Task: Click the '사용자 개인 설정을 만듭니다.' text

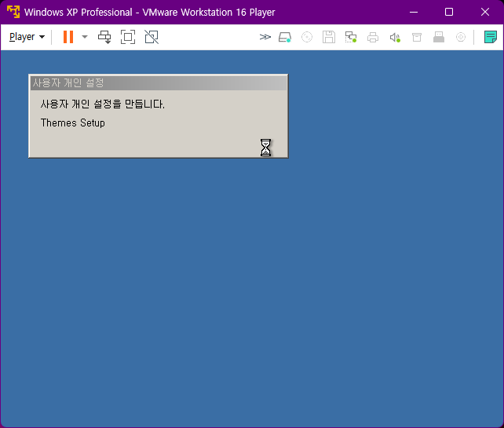Action: [103, 104]
